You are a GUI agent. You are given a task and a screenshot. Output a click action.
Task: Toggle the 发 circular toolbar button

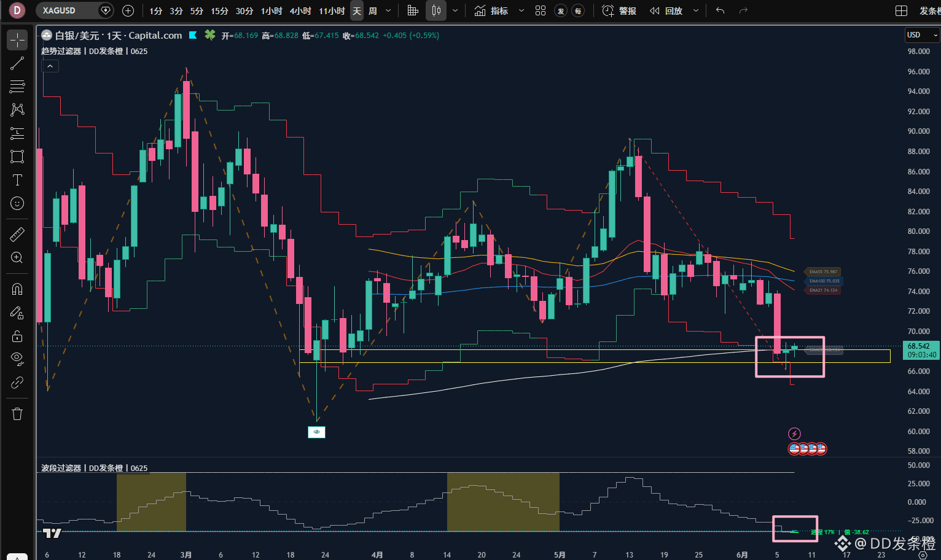[x=561, y=11]
